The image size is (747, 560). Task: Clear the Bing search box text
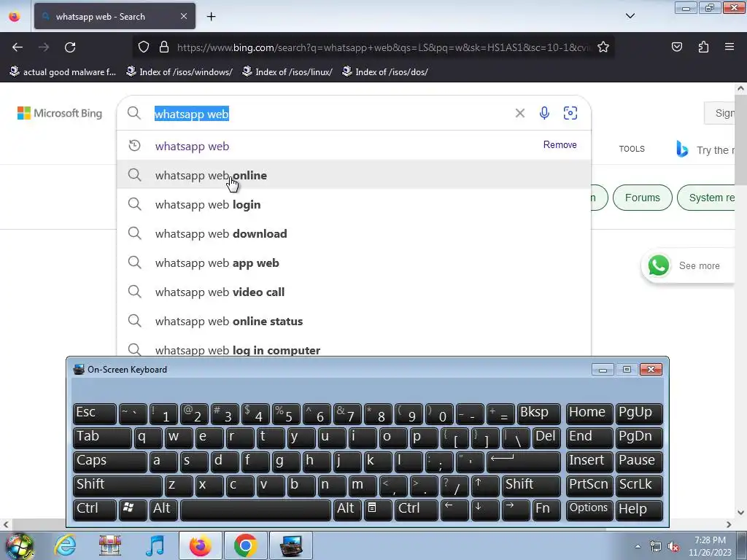(x=519, y=113)
